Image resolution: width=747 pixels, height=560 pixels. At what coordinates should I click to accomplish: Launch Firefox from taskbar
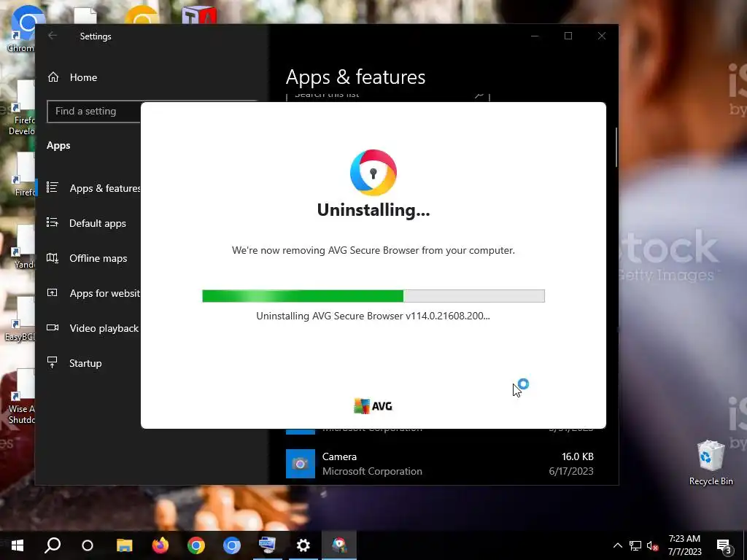(160, 545)
